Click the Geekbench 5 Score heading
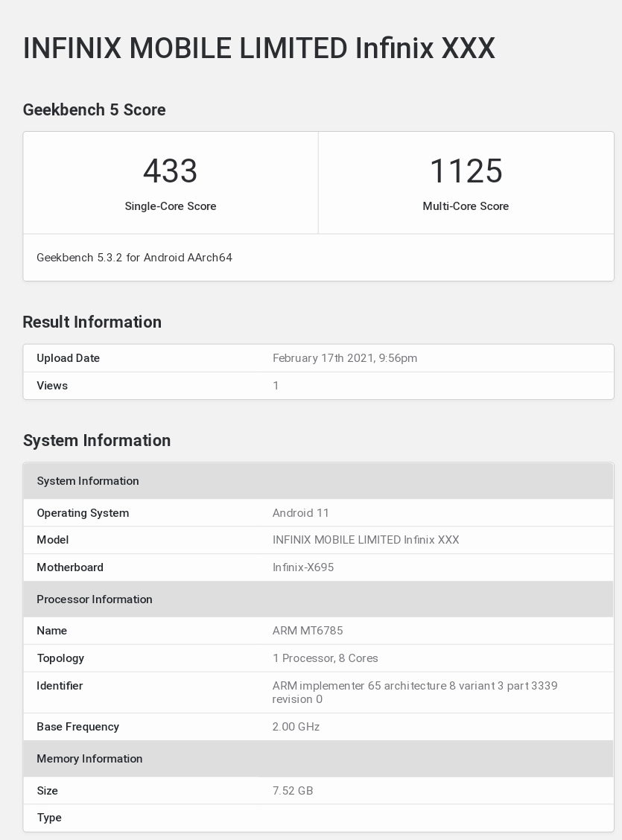The image size is (622, 840). coord(95,109)
